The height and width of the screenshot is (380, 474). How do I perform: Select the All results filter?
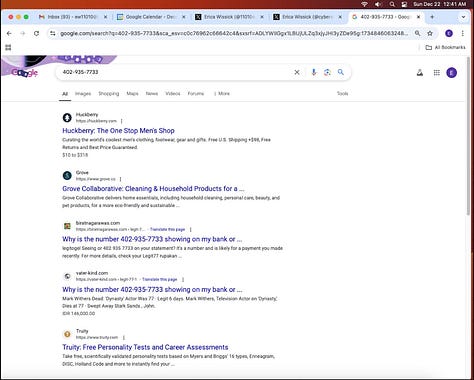click(65, 94)
